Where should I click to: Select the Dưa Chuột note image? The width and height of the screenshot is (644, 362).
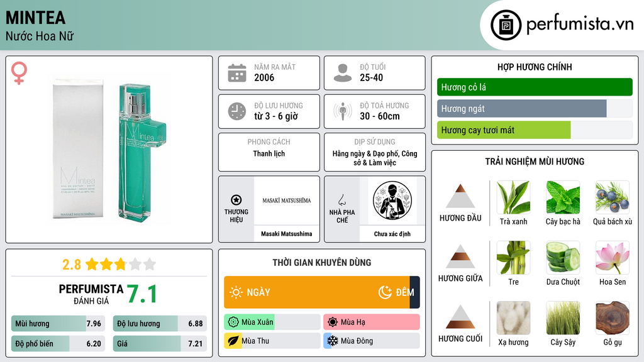pyautogui.click(x=563, y=258)
